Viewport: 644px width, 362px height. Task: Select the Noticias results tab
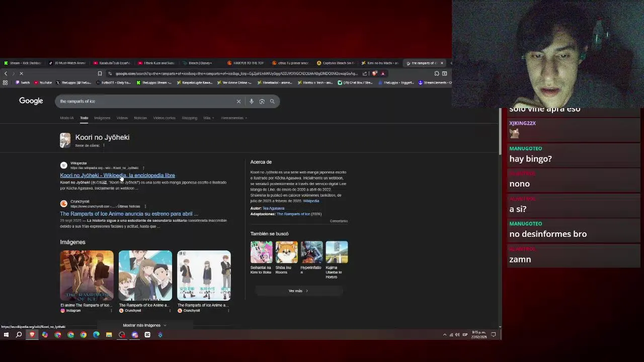[140, 118]
